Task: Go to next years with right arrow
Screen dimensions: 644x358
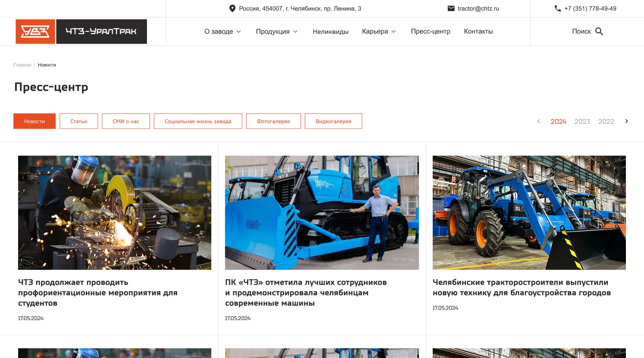Action: click(626, 121)
